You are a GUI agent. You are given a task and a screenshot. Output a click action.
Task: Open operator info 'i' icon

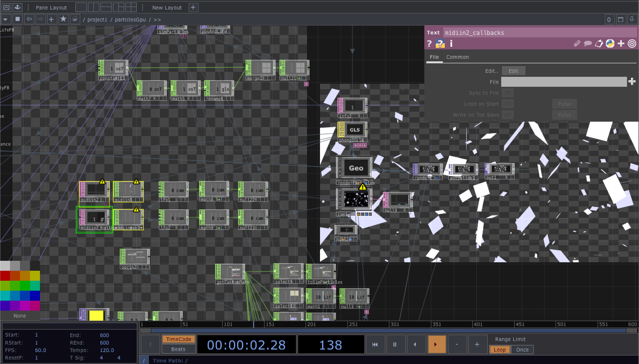tap(451, 44)
